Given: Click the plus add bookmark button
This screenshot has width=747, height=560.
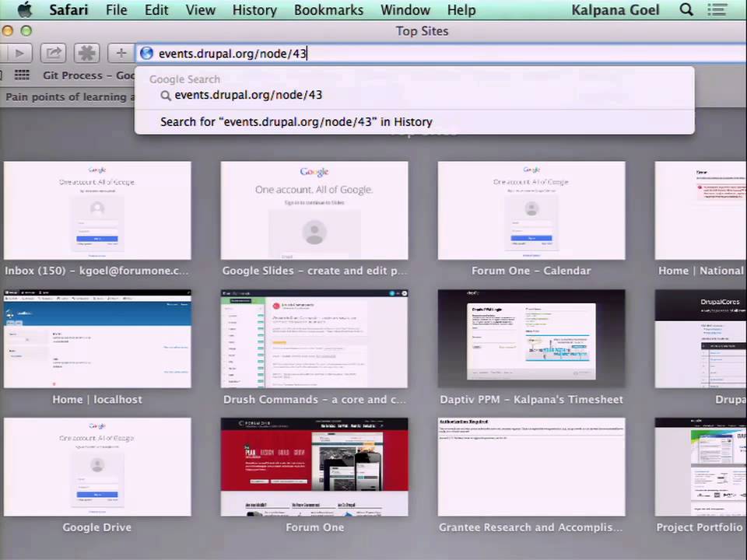Looking at the screenshot, I should [x=121, y=53].
